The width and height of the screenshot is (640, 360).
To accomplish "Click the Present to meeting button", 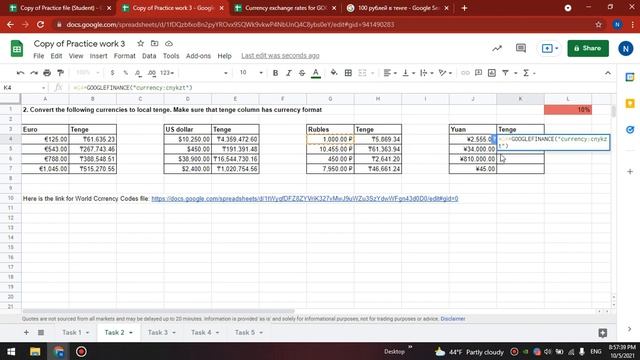I will [x=549, y=49].
